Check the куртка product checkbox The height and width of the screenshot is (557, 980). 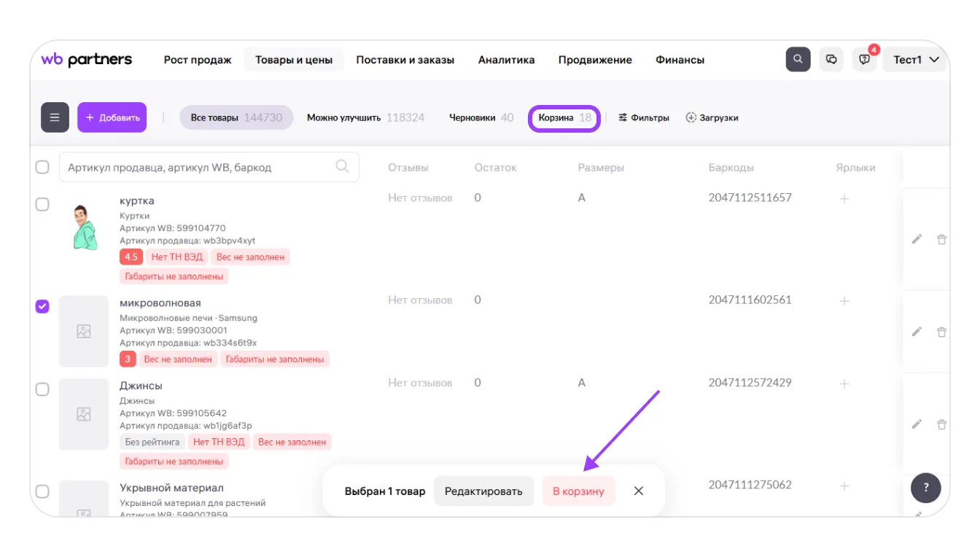click(x=42, y=204)
